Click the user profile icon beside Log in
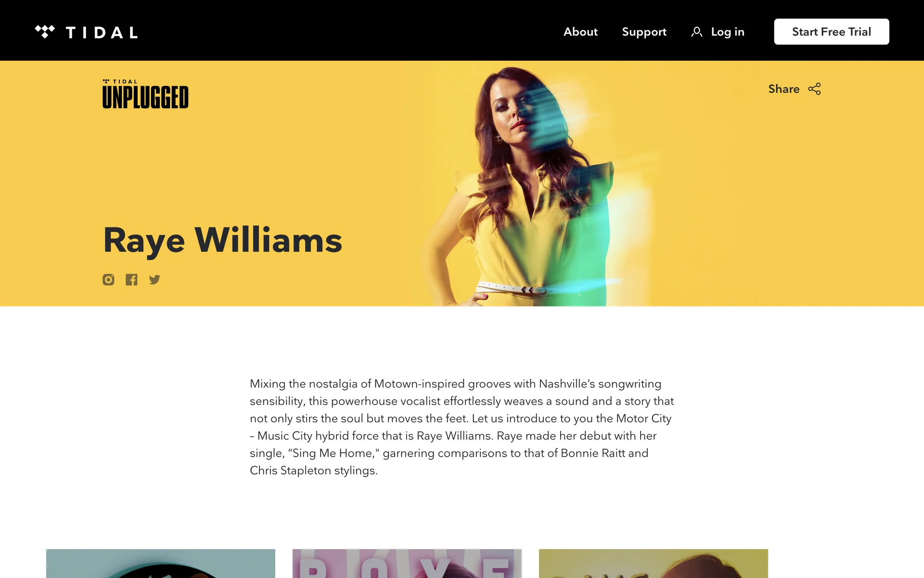The width and height of the screenshot is (924, 578). 696,32
